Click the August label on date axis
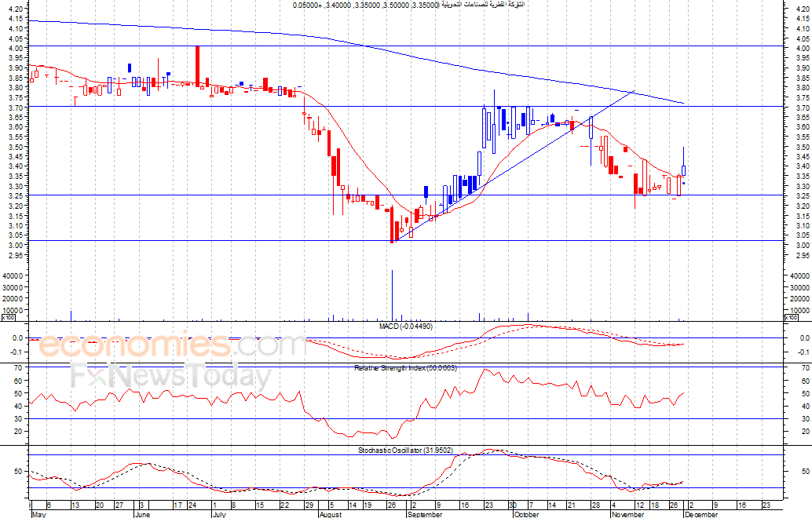 [x=331, y=515]
